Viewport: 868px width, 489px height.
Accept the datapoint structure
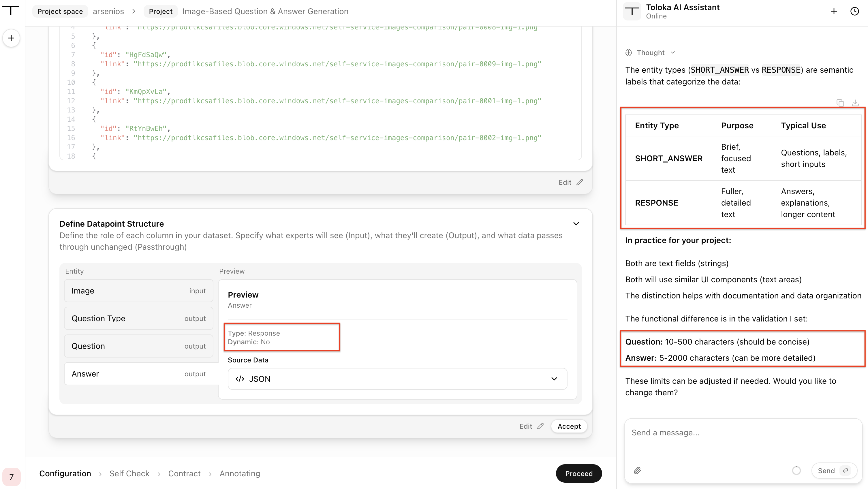click(569, 426)
